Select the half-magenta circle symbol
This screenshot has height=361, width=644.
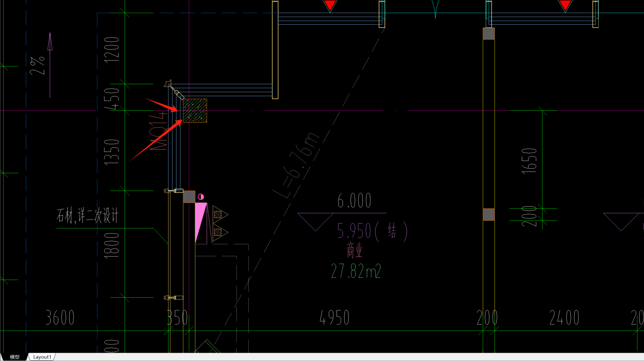click(x=201, y=197)
